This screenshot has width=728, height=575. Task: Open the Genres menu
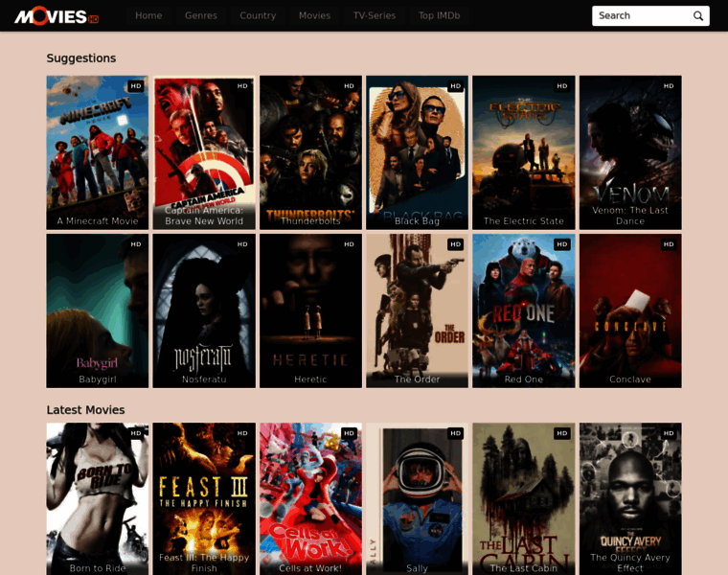200,15
